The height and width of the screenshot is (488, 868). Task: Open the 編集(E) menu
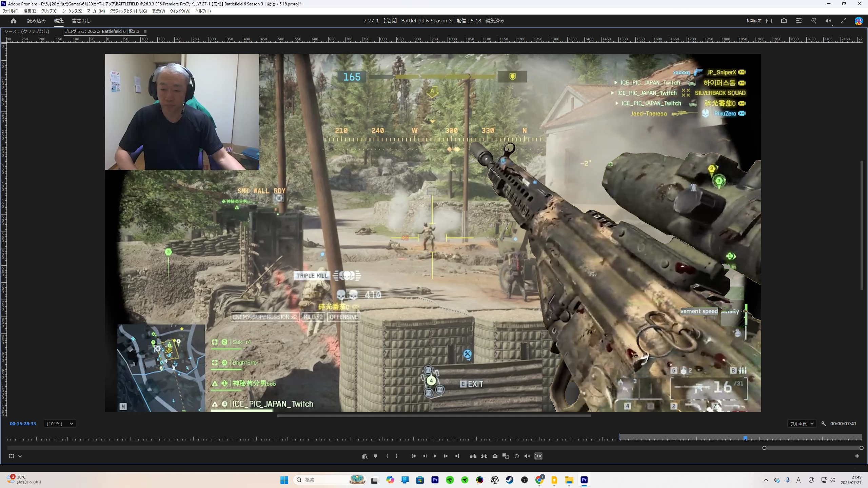tap(30, 11)
